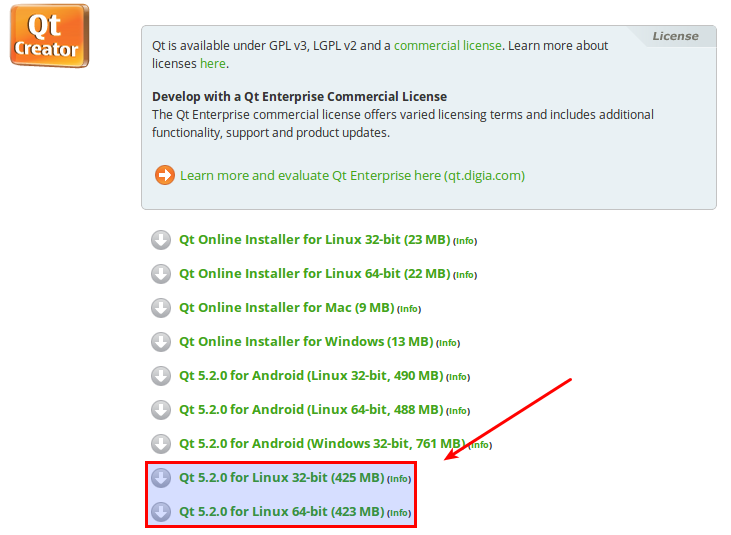Click download arrow icon for Linux 64-bit online installer

coord(161,274)
